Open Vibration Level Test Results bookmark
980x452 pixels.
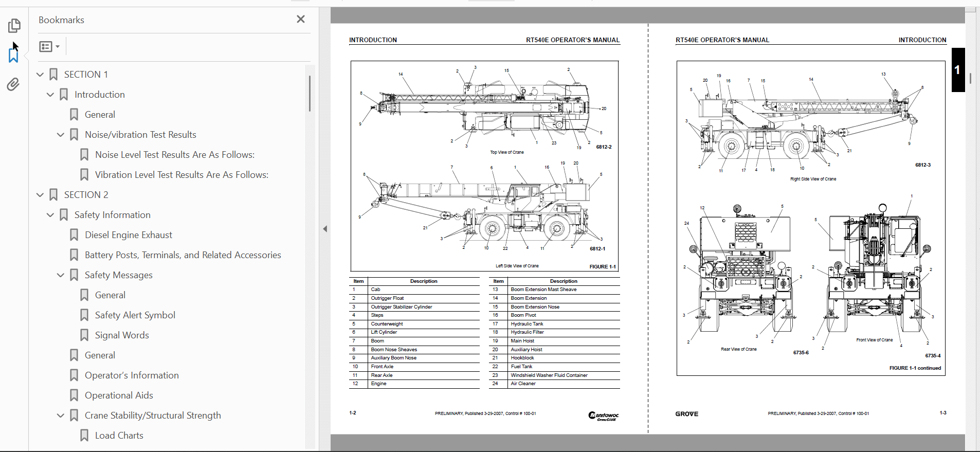pyautogui.click(x=182, y=175)
